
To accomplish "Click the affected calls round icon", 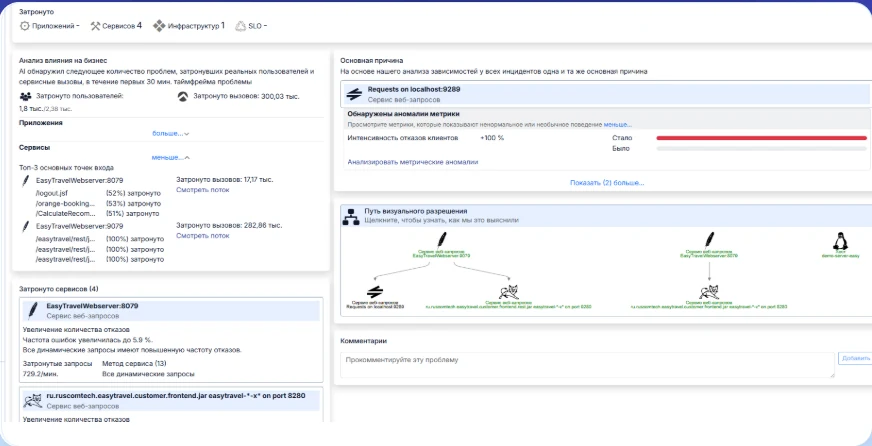I will (182, 96).
